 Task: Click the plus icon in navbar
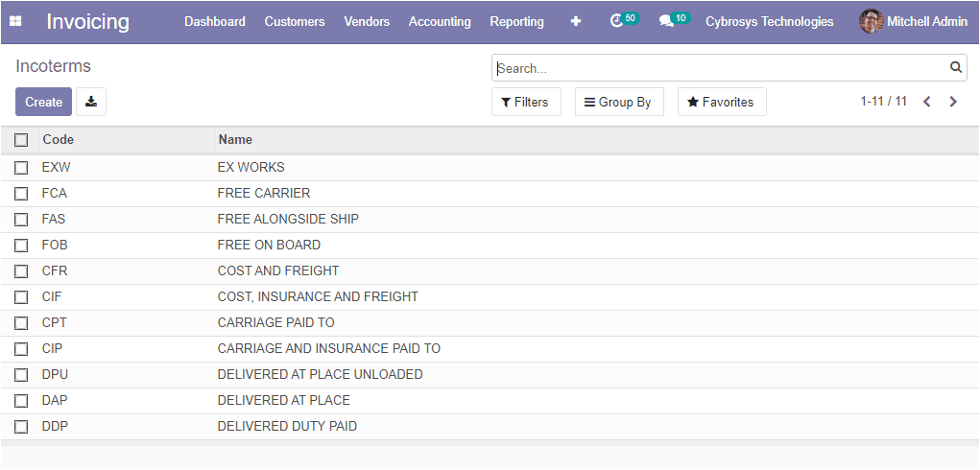pos(576,21)
